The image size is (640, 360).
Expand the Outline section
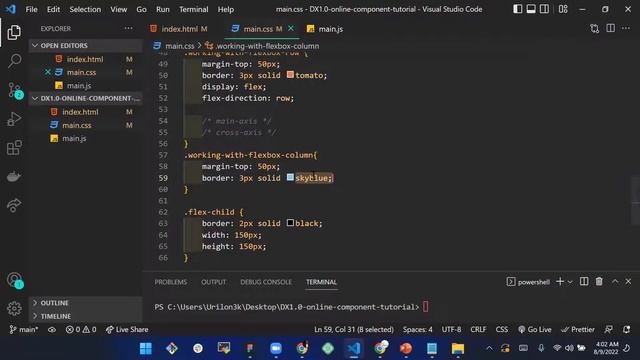[86, 303]
